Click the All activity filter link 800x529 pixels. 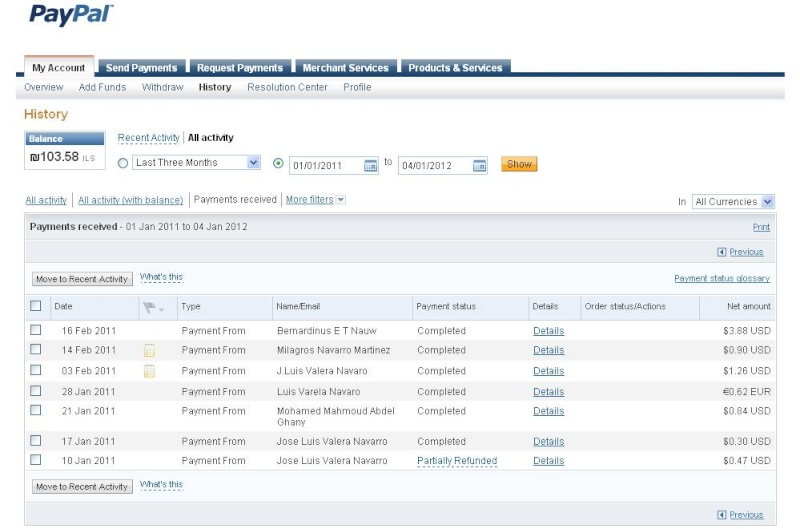tap(46, 200)
